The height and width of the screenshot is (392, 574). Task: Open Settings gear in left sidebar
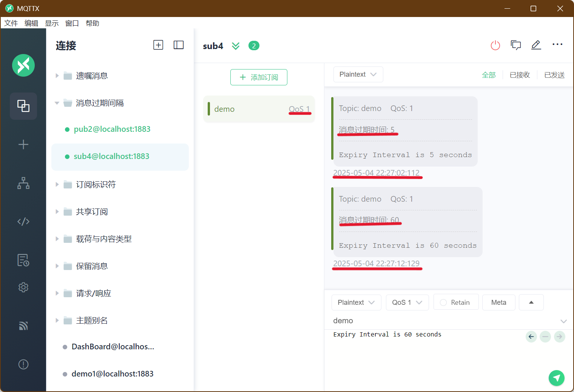pyautogui.click(x=23, y=287)
